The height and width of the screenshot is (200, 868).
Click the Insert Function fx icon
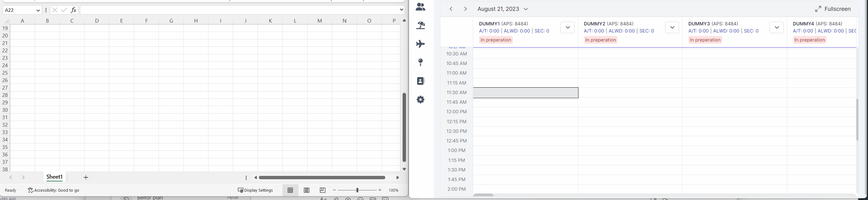[x=73, y=10]
